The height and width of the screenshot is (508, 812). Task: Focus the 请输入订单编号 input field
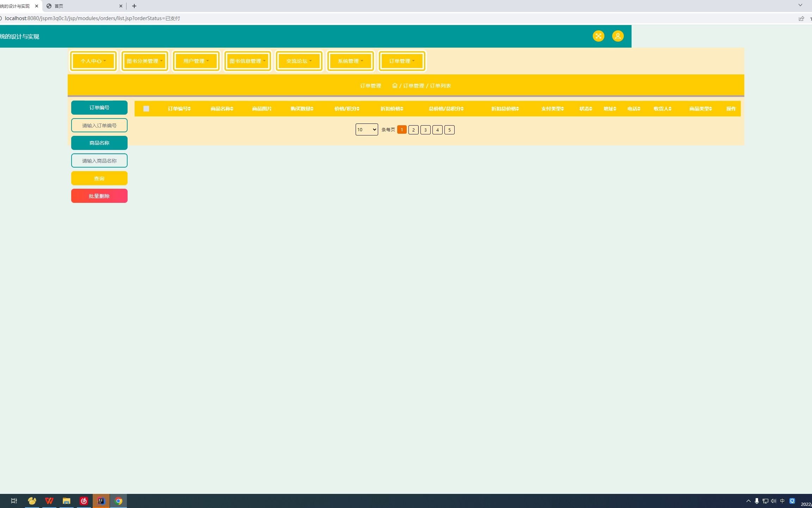tap(99, 125)
